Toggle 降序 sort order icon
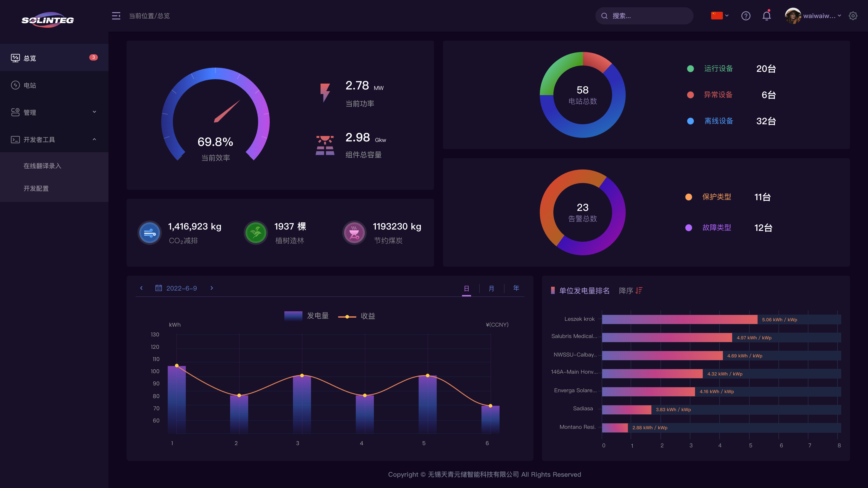 (x=639, y=290)
